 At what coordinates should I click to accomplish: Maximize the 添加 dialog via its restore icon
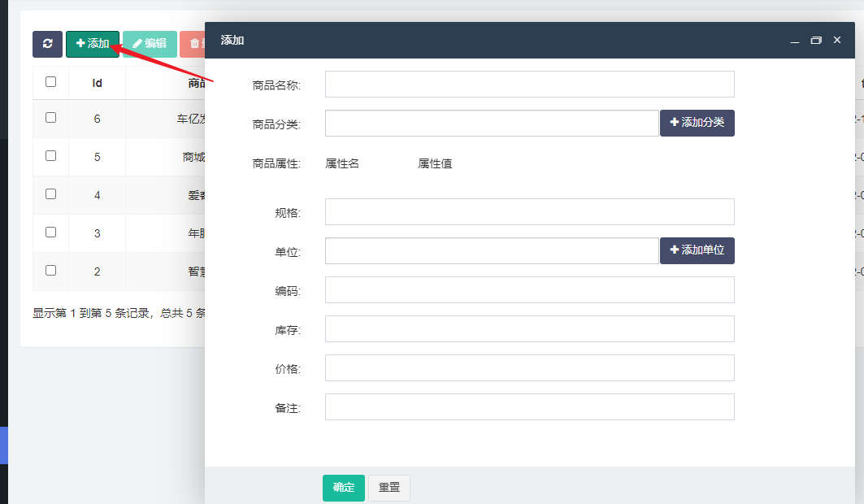coord(815,39)
